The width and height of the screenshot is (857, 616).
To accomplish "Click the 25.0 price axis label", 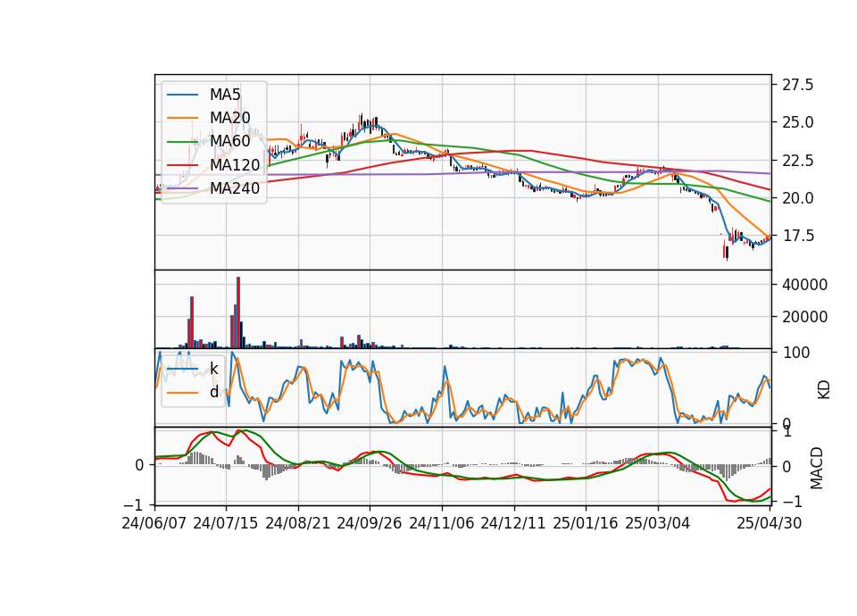I will (x=797, y=122).
